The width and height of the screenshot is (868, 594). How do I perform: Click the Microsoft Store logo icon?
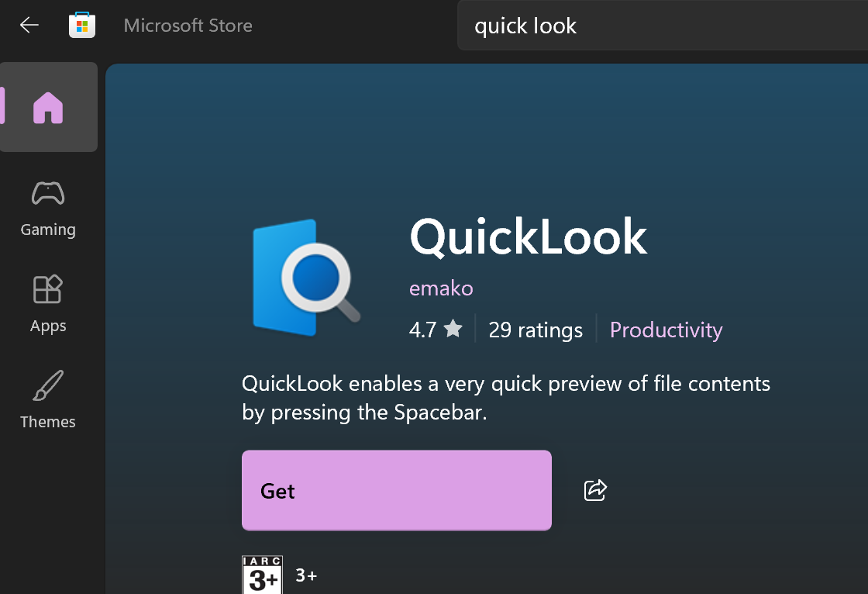(82, 25)
